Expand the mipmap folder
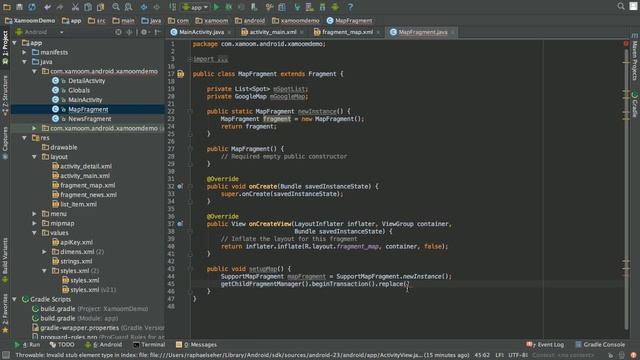The image size is (640, 360). click(34, 223)
